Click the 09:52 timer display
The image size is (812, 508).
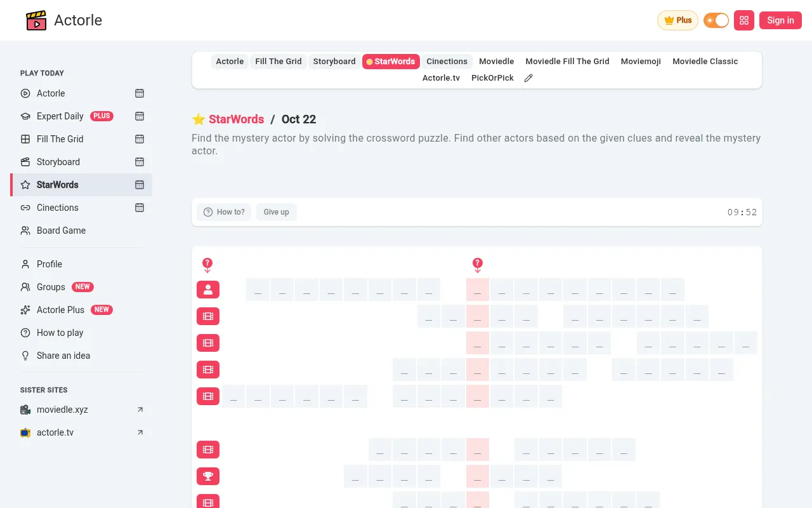[x=742, y=212]
